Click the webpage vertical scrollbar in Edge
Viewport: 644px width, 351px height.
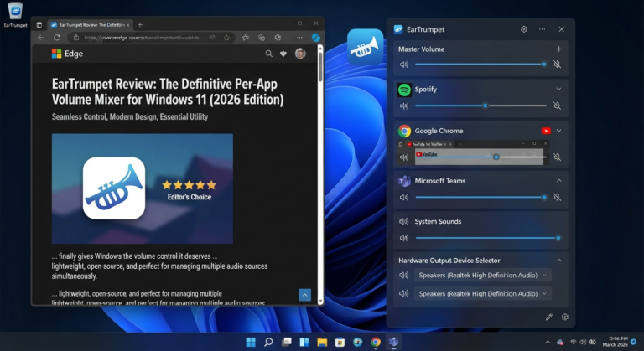point(320,174)
